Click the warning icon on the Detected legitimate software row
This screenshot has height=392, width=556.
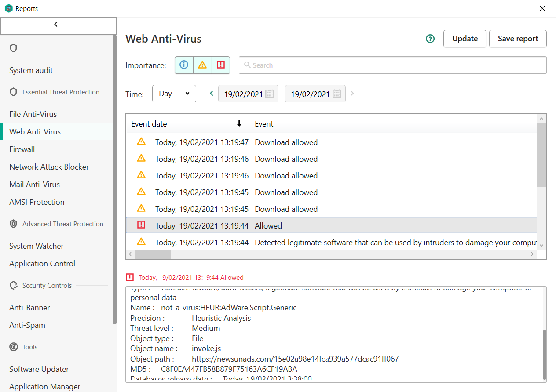point(141,242)
